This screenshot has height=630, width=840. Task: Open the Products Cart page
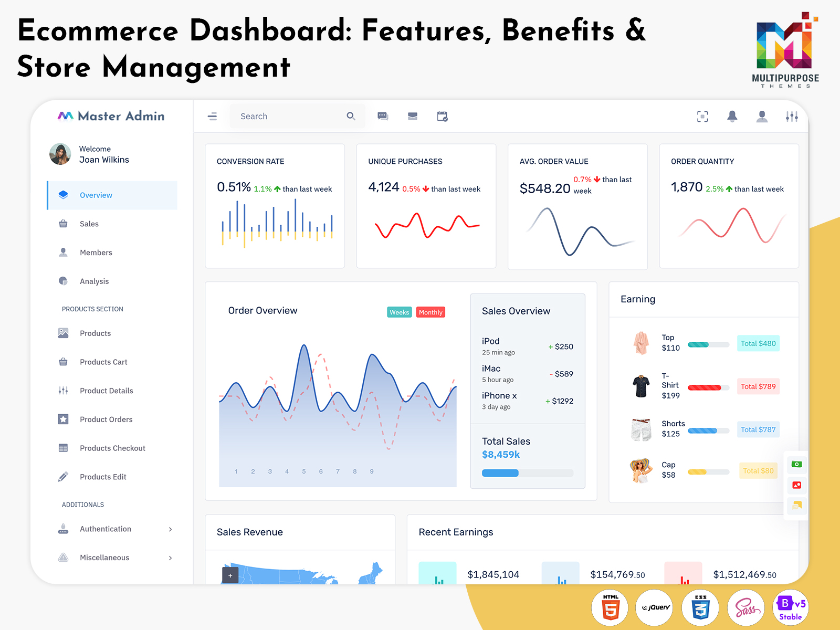pos(112,362)
